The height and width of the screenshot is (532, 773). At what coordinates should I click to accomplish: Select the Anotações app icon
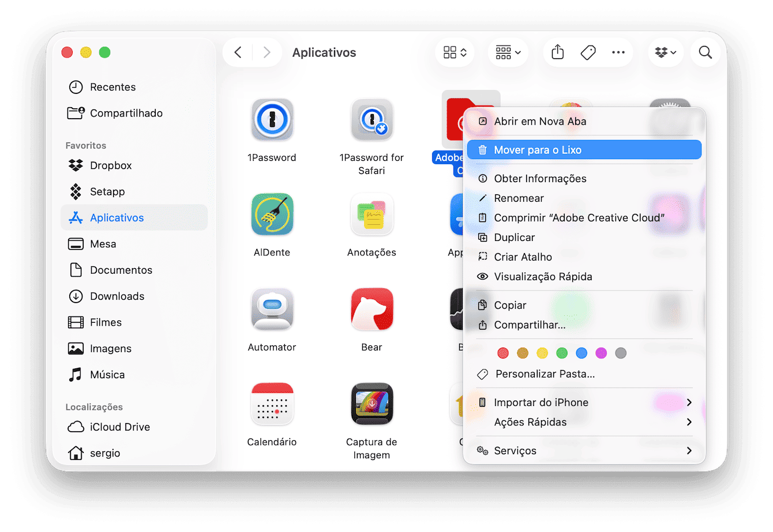[372, 214]
